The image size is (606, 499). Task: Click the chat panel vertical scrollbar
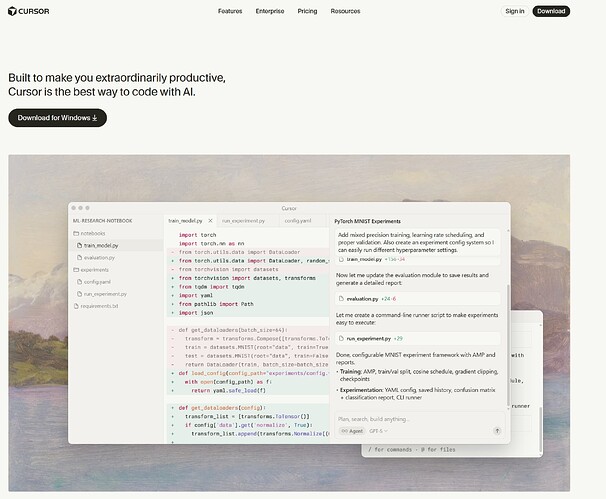click(x=508, y=344)
